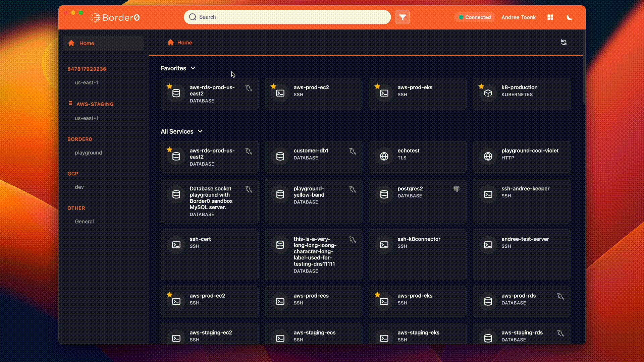The height and width of the screenshot is (362, 644).
Task: Collapse the Favorites section chevron
Action: click(x=193, y=68)
